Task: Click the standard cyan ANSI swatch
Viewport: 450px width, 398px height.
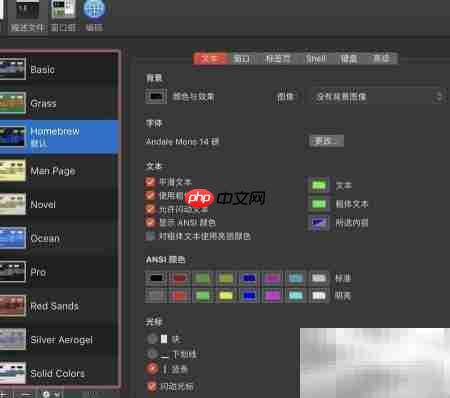Action: coord(296,278)
